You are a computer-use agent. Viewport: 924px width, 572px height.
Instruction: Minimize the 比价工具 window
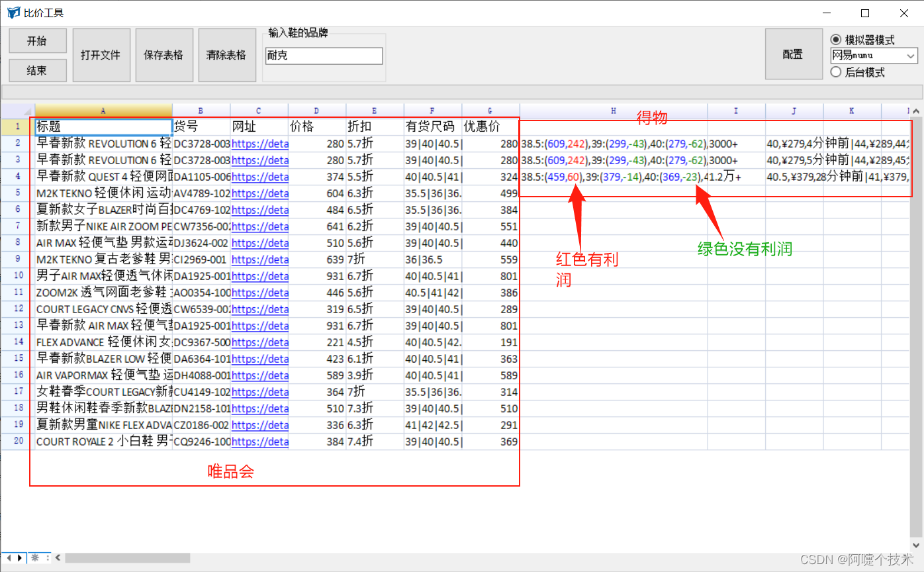click(x=825, y=13)
